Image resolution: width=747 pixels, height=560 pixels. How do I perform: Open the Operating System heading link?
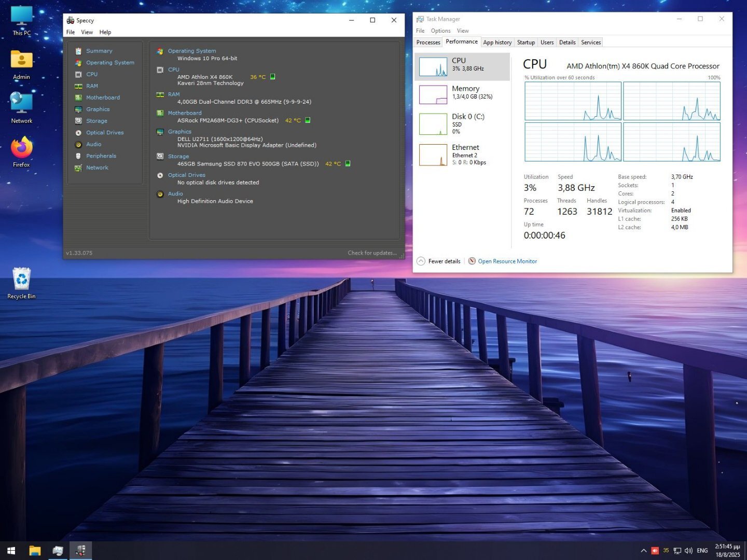192,51
